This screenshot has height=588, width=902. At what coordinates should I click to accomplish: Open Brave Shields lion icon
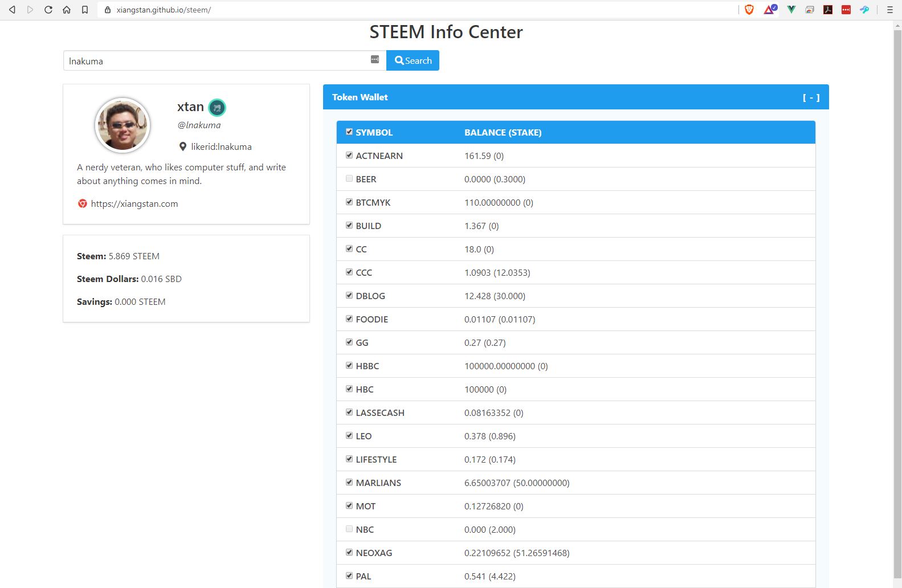coord(749,10)
